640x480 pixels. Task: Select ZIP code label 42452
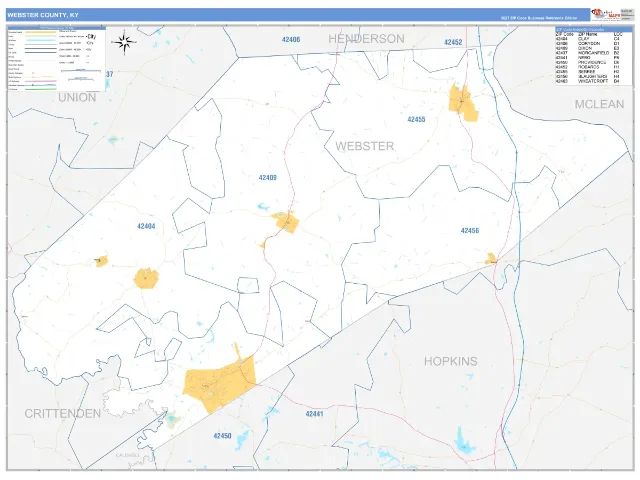point(453,42)
